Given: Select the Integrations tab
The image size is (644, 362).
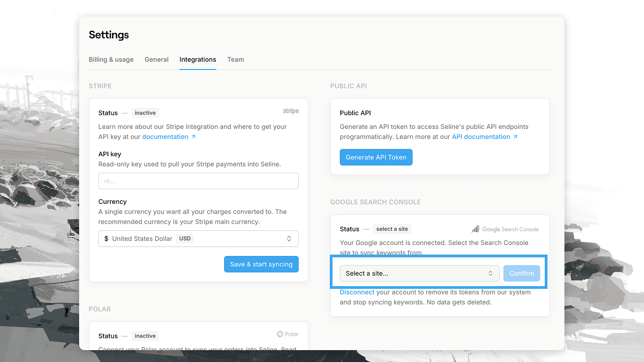Looking at the screenshot, I should click(198, 59).
